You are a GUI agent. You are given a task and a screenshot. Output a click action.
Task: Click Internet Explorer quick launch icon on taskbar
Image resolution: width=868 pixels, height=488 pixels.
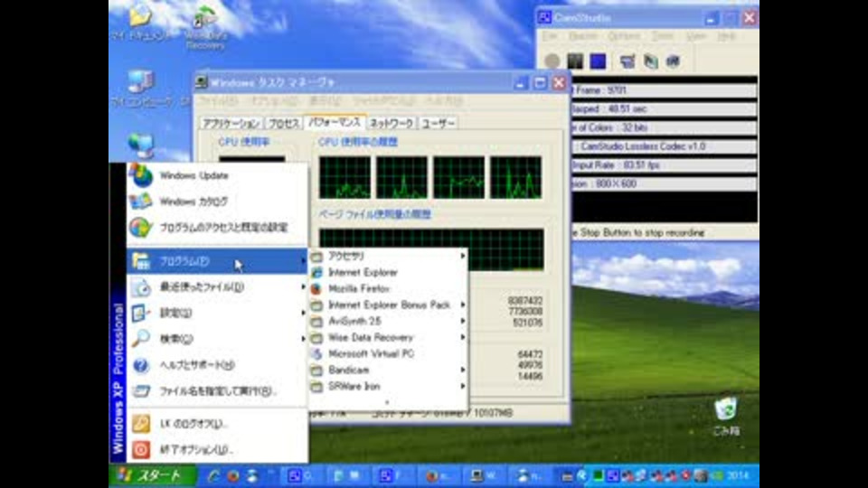213,476
